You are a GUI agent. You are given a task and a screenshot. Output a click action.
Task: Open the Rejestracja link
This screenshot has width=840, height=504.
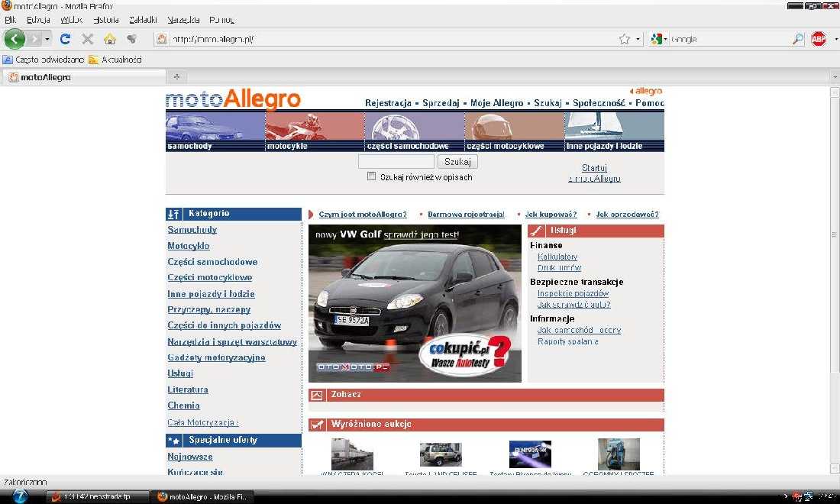(389, 103)
